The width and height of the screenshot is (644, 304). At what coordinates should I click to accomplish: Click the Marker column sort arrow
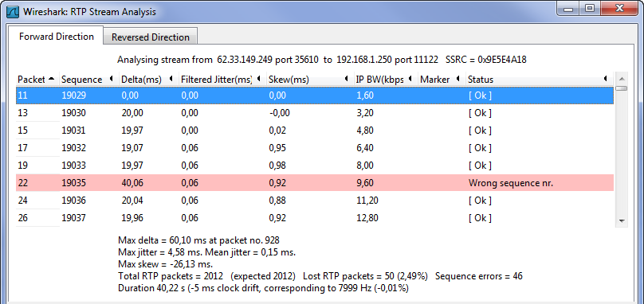[457, 79]
